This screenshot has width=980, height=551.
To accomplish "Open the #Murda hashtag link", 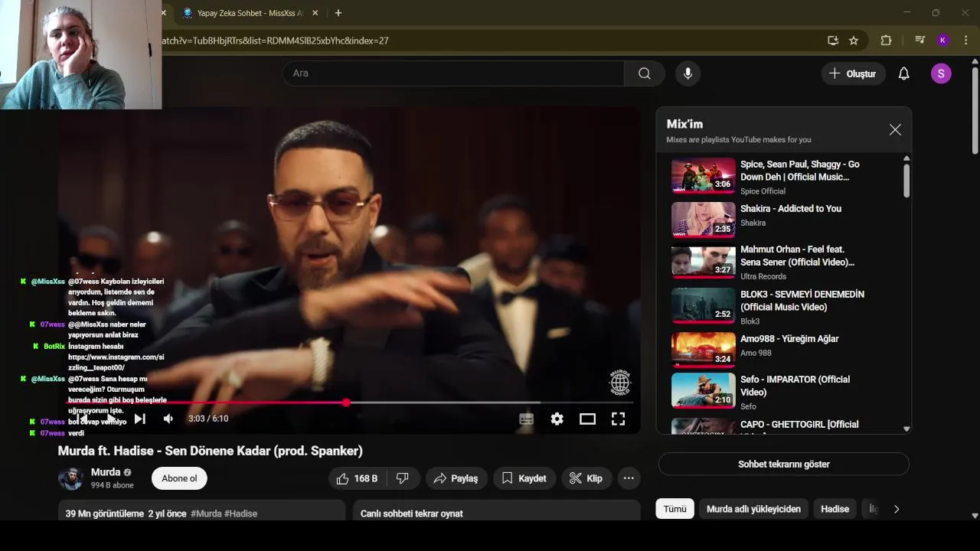I will [206, 514].
